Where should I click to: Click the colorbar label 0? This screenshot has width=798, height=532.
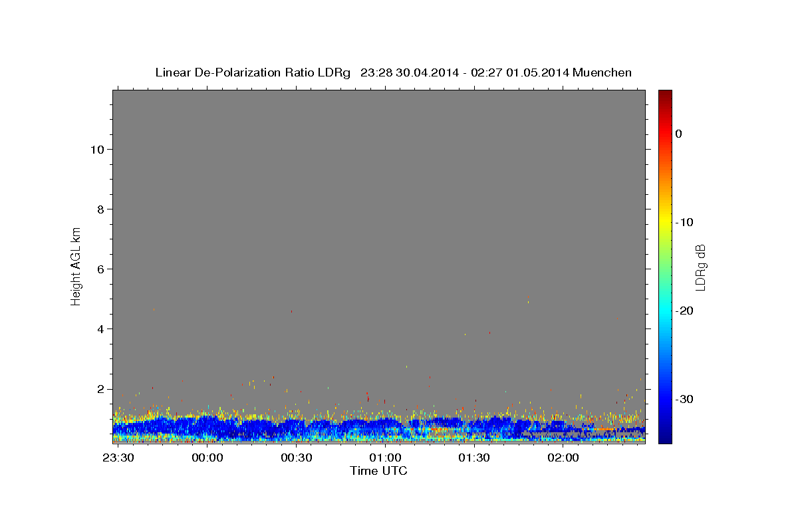click(x=679, y=134)
